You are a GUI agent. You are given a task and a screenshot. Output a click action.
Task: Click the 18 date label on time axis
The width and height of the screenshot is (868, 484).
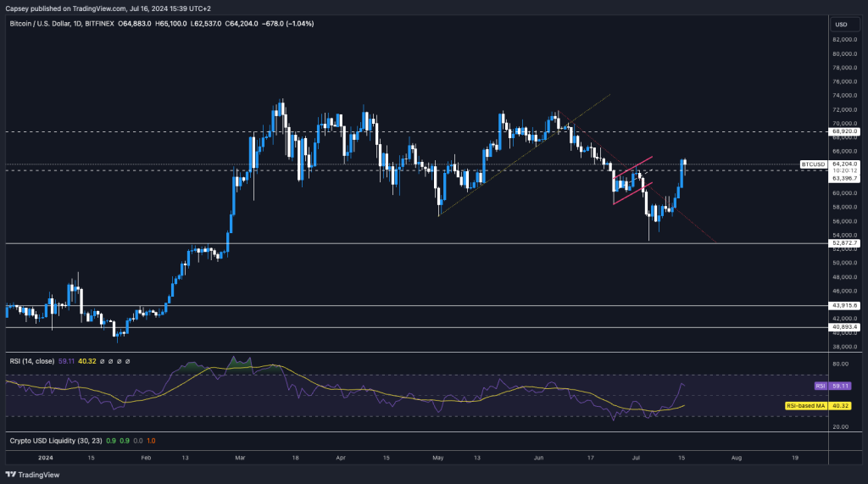coord(296,458)
